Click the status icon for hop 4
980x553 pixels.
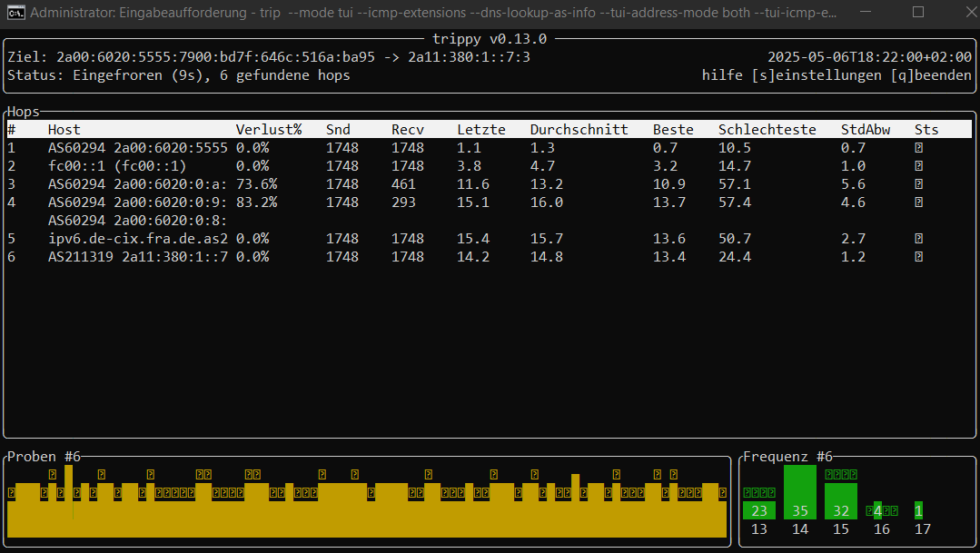click(x=918, y=202)
